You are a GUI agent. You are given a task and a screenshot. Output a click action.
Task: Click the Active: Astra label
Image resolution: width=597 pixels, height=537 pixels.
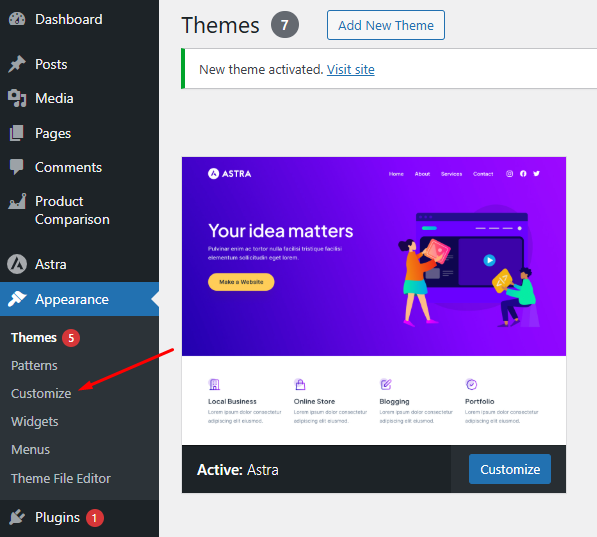pyautogui.click(x=238, y=470)
